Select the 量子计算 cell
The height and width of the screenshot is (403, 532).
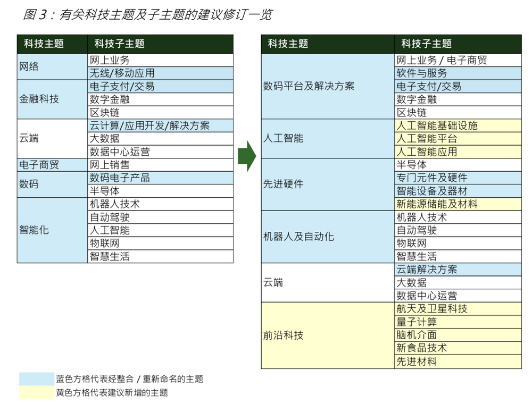click(x=458, y=322)
